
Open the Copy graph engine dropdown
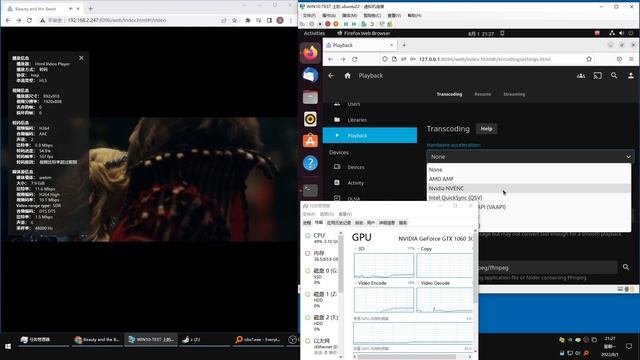coord(418,249)
